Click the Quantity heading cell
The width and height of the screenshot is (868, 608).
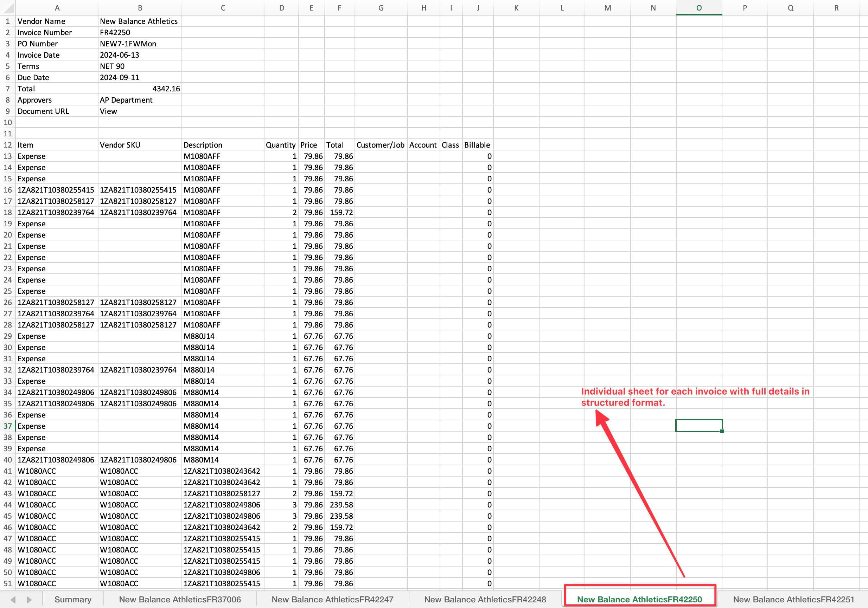tap(281, 145)
